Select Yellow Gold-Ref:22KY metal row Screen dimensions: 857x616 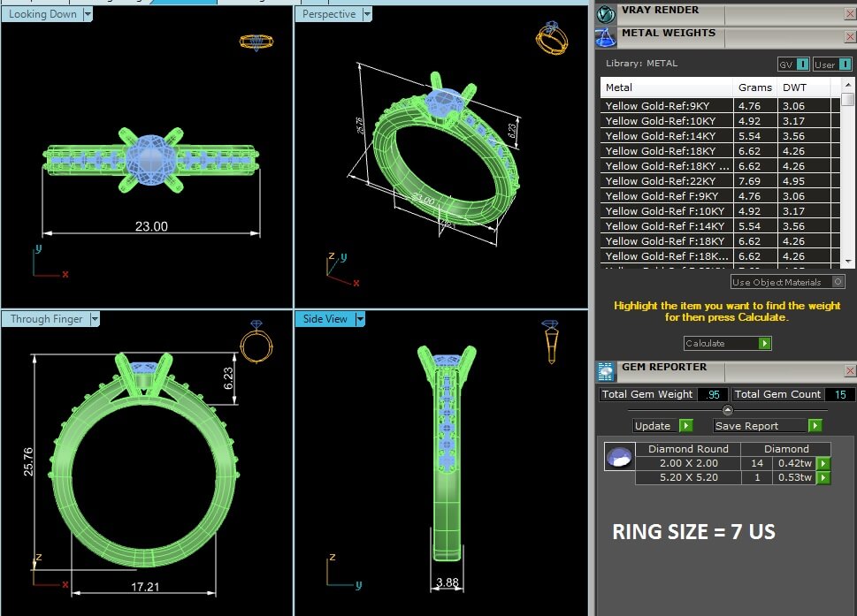click(667, 181)
